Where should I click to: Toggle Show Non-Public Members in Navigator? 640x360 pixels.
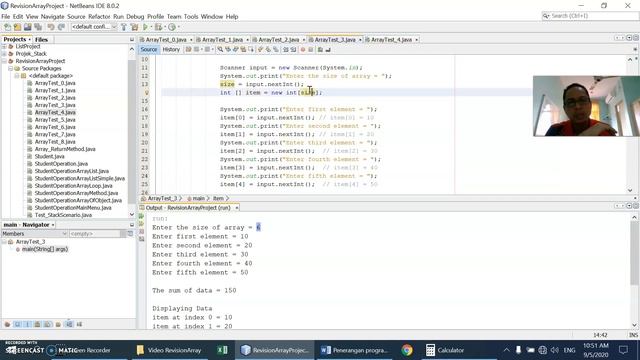pos(37,324)
